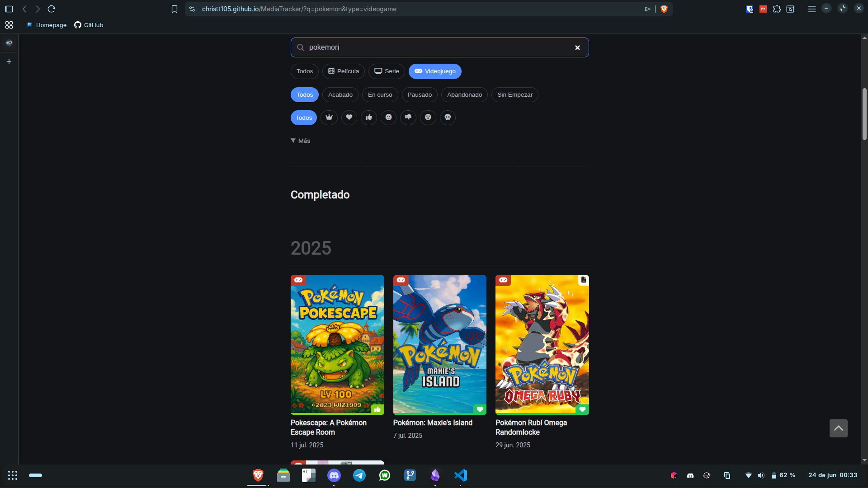The width and height of the screenshot is (868, 488).
Task: Open the extensions puzzle icon
Action: tap(777, 9)
